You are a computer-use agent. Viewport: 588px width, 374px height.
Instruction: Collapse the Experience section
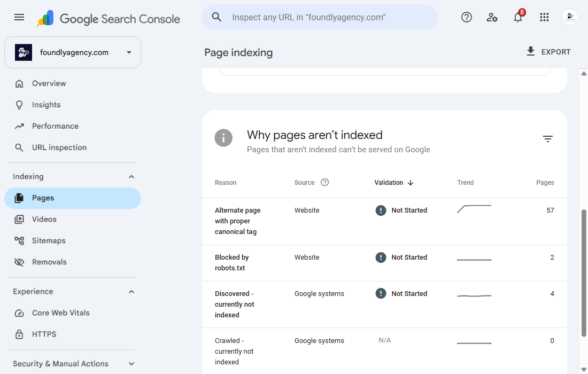(131, 292)
